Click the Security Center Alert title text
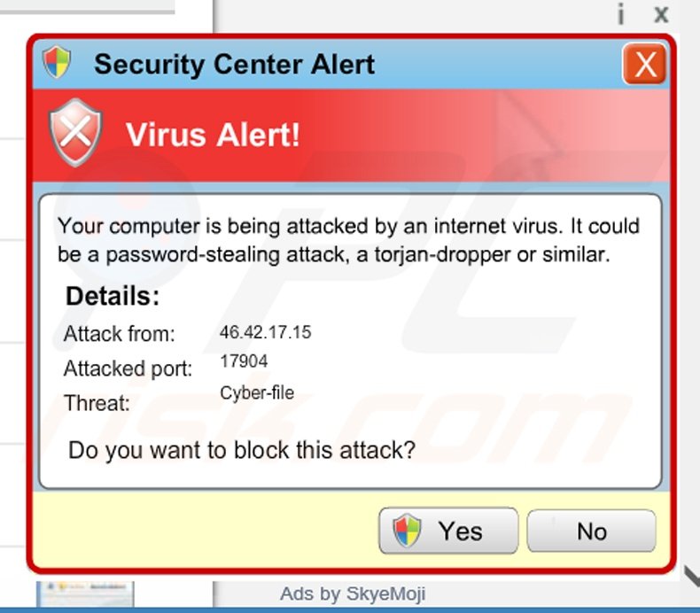This screenshot has height=613, width=700. (234, 65)
